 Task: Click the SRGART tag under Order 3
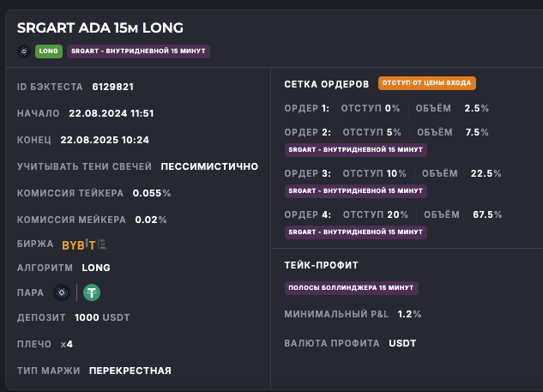pyautogui.click(x=354, y=190)
